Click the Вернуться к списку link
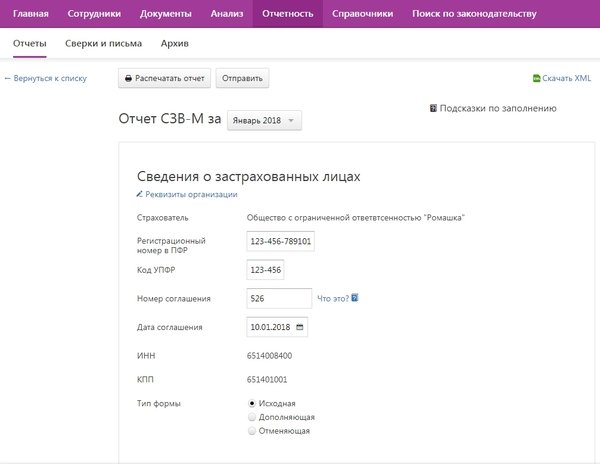The width and height of the screenshot is (600, 464). click(46, 78)
